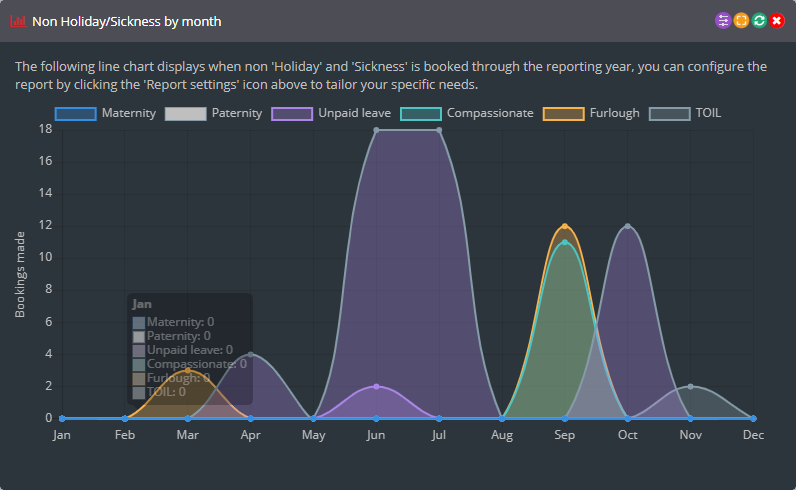Viewport: 796px width, 490px height.
Task: Click the tooltip row Unpaid leave: 0
Action: pyautogui.click(x=183, y=350)
